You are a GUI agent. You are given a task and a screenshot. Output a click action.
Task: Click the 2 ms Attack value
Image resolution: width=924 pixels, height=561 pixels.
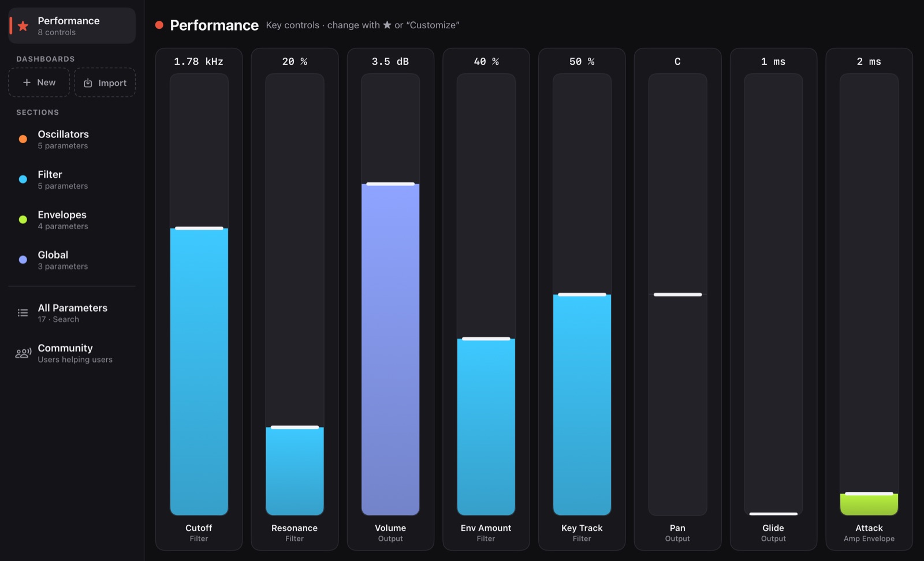869,61
